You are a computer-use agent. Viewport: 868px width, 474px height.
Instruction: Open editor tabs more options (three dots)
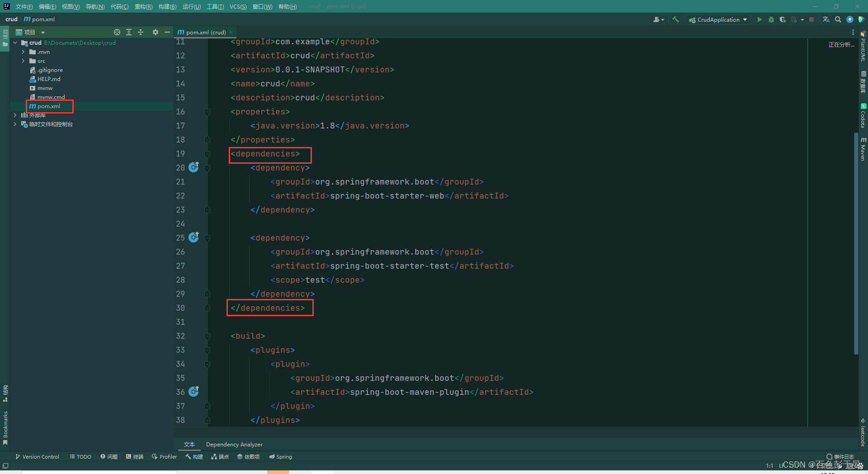click(x=853, y=32)
